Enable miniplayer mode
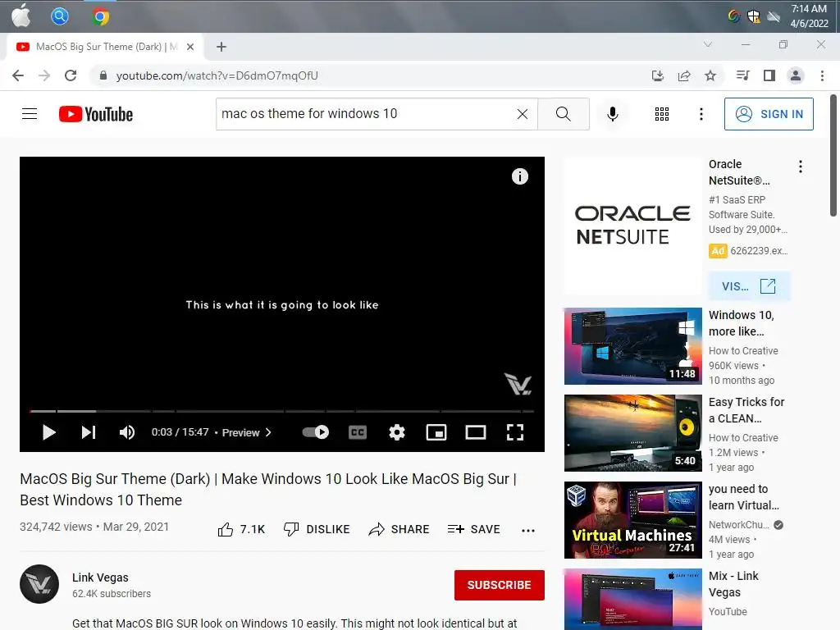 (436, 432)
